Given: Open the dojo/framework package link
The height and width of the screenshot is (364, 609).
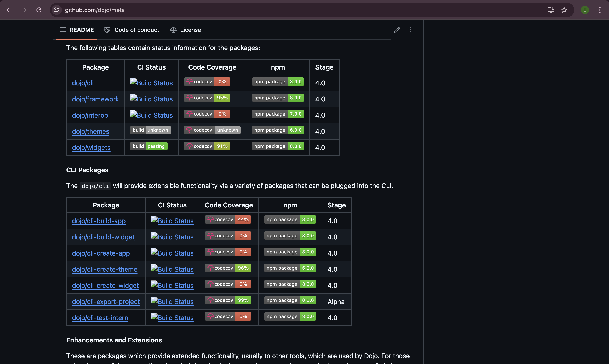Looking at the screenshot, I should 95,99.
